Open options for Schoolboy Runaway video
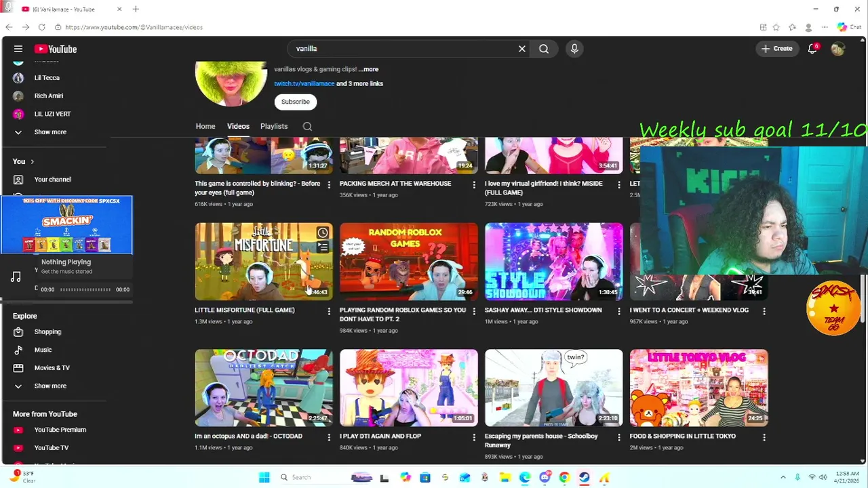868x488 pixels. click(618, 437)
